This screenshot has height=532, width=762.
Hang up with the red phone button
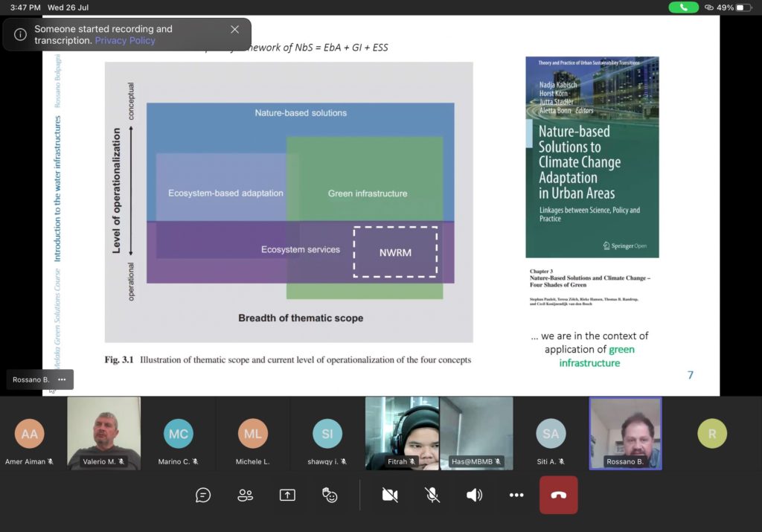tap(558, 495)
